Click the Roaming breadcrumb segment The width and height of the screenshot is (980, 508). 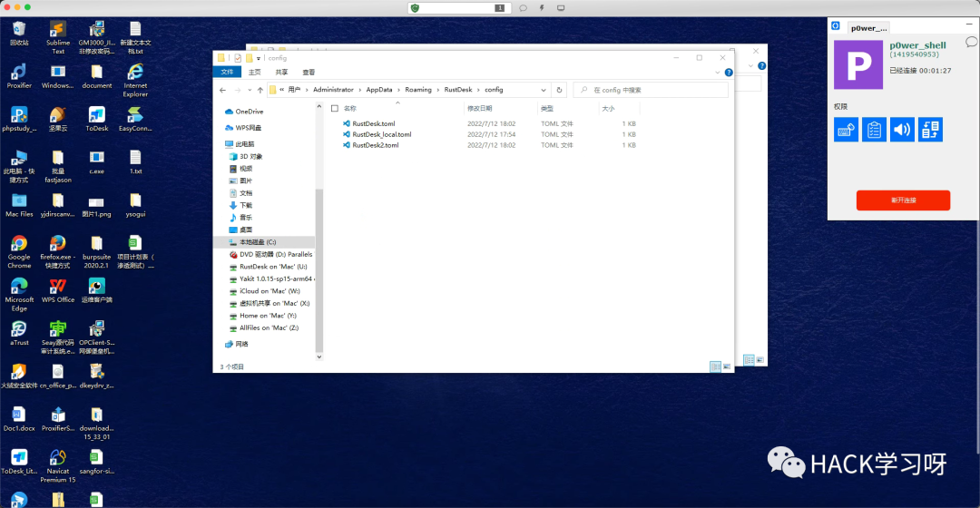pos(418,90)
